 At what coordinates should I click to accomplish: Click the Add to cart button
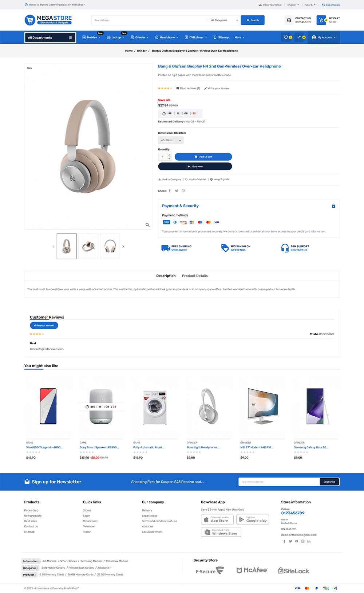(203, 157)
